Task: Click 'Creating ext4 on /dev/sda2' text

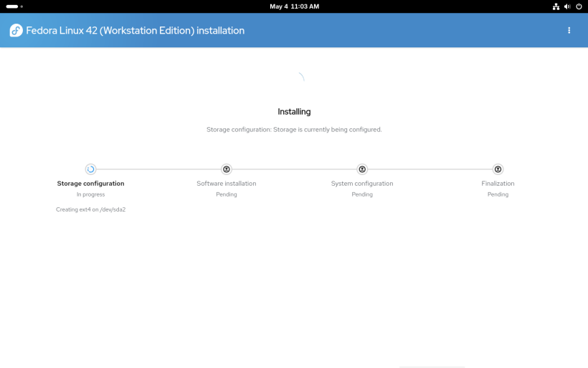Action: 91,209
